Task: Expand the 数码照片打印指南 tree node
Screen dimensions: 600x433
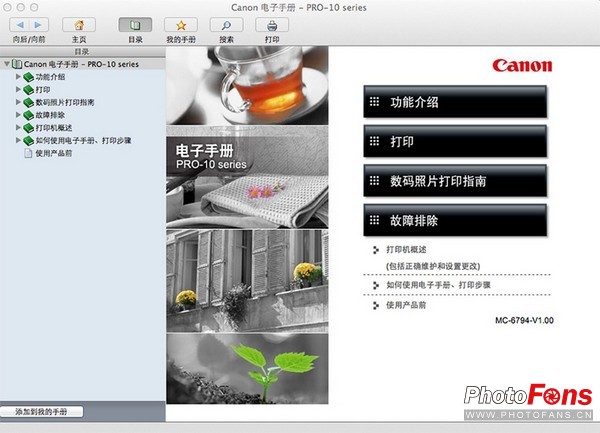Action: click(18, 102)
